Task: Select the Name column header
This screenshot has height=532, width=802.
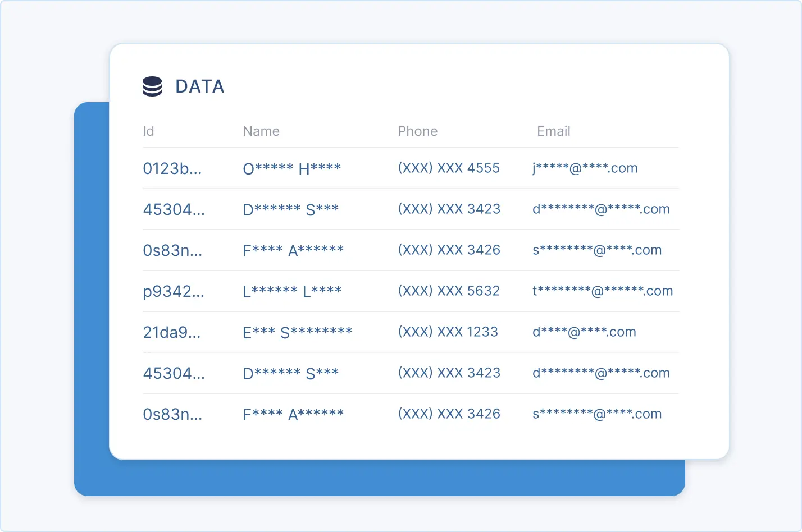Action: pyautogui.click(x=261, y=131)
